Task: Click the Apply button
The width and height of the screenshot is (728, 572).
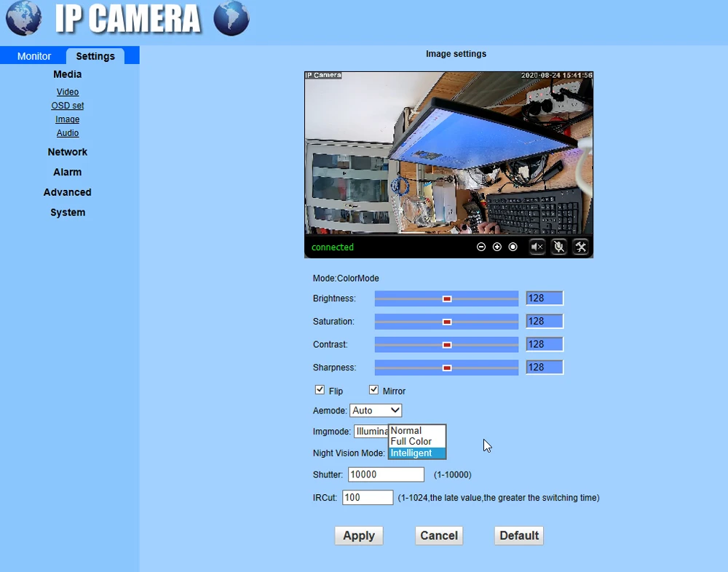Action: click(x=359, y=536)
